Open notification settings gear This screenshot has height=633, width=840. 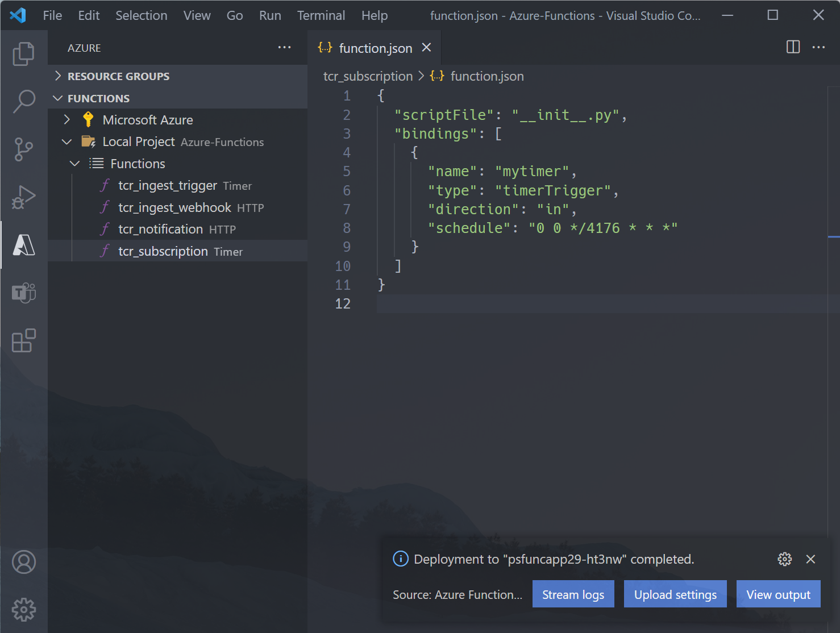point(784,559)
